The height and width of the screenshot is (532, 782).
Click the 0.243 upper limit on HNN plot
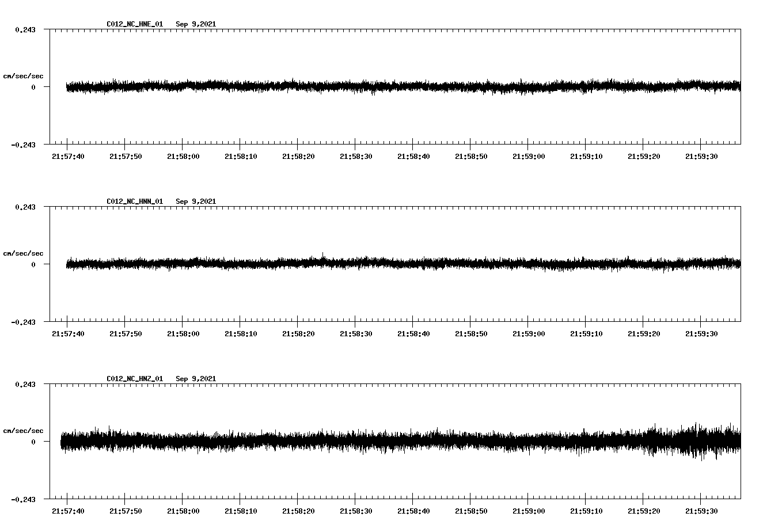coord(25,207)
